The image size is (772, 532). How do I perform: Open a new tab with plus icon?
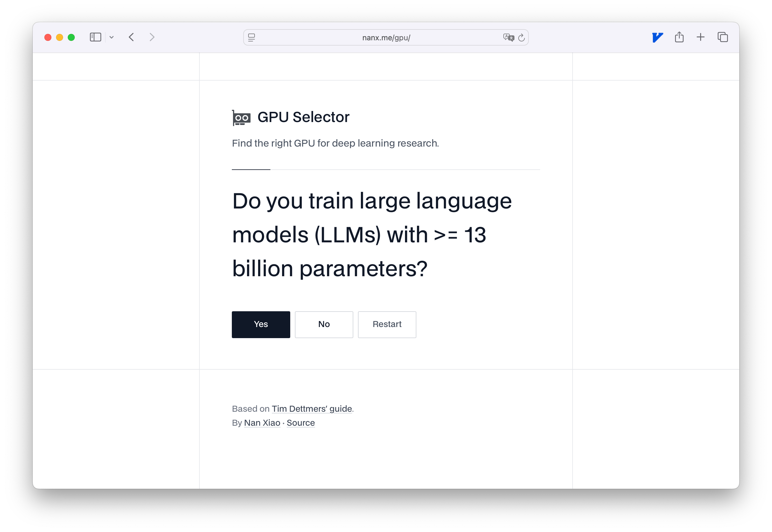[x=700, y=37]
